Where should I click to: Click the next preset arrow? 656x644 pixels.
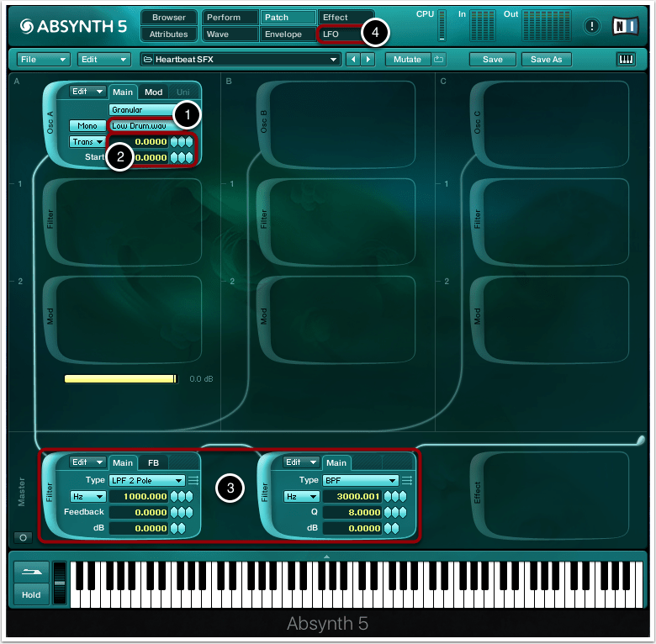(x=368, y=60)
